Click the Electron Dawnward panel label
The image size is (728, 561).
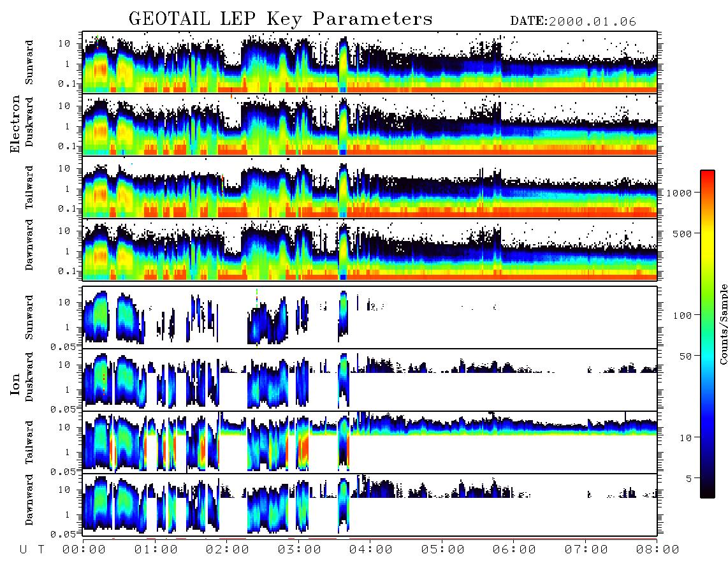coord(29,245)
